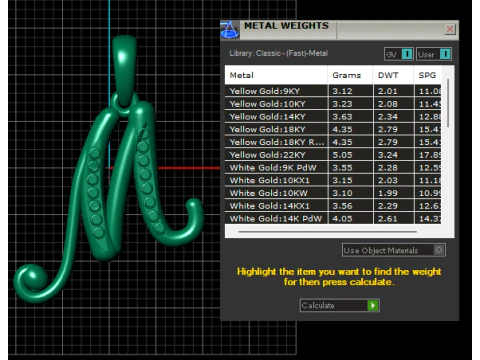
Task: Select the White Gold:10KX1 row
Action: click(x=333, y=180)
